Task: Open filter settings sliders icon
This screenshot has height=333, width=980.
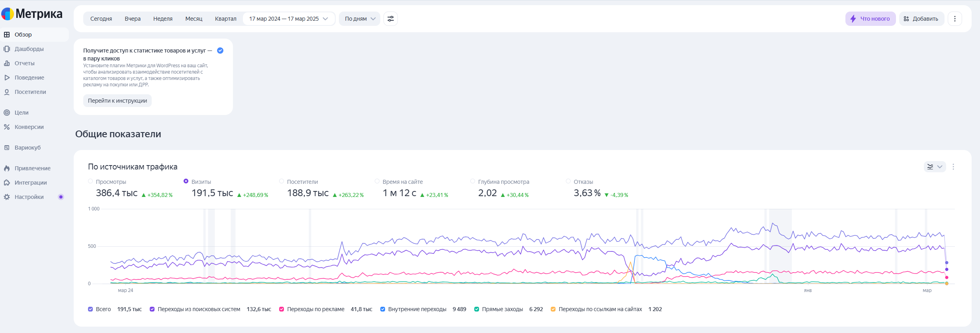Action: click(391, 19)
